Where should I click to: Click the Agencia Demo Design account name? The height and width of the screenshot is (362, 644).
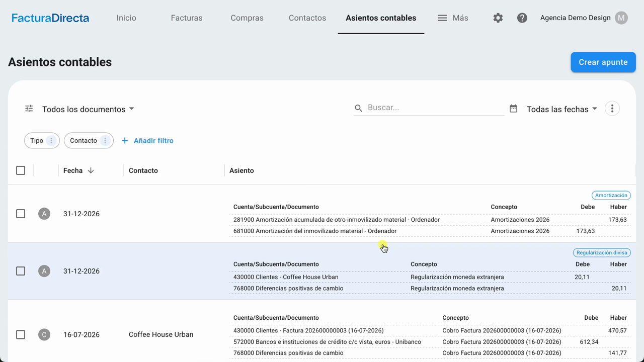click(576, 18)
